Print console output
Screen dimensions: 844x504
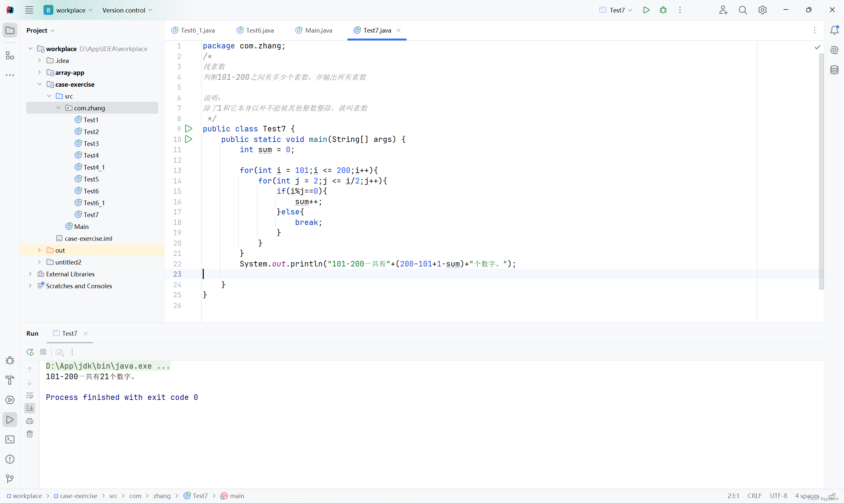tap(30, 421)
